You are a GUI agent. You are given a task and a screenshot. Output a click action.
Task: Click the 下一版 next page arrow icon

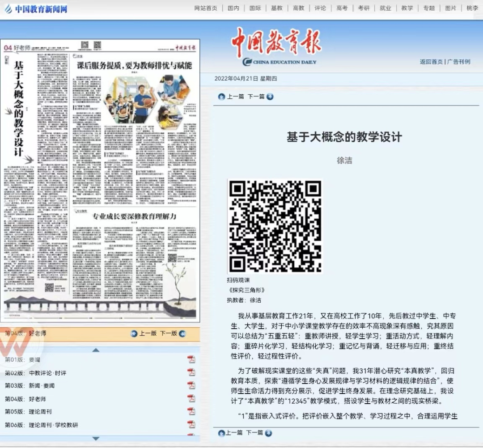pos(182,334)
